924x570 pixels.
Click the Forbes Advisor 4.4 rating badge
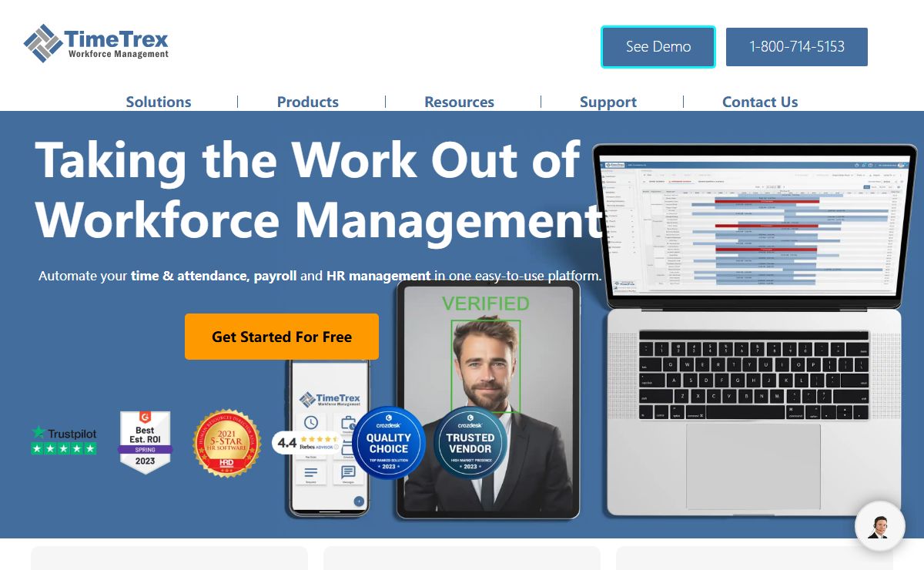[x=308, y=442]
